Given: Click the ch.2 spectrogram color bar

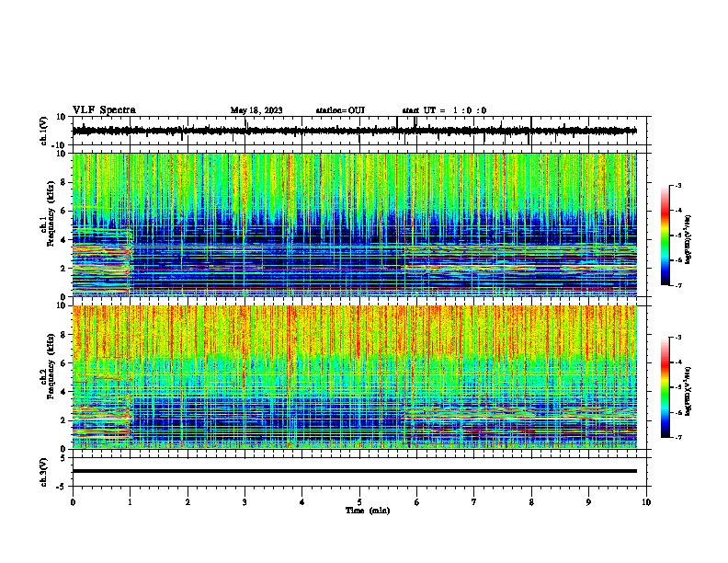Looking at the screenshot, I should coord(665,387).
